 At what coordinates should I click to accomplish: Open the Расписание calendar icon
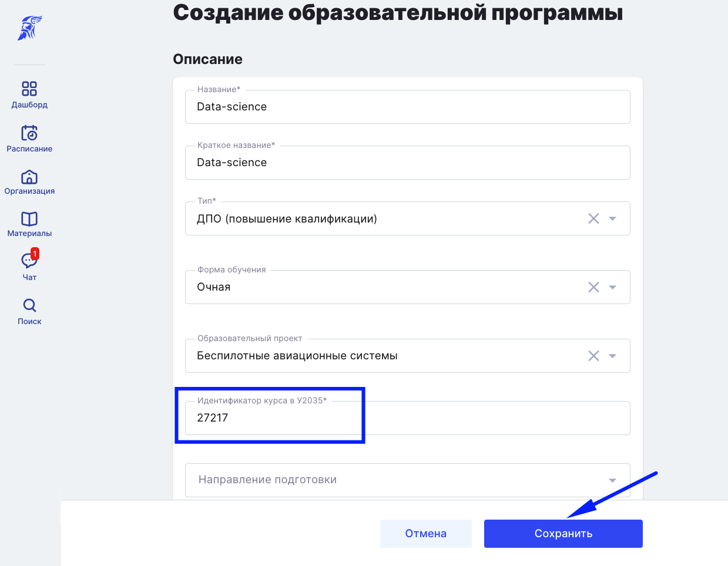[29, 133]
